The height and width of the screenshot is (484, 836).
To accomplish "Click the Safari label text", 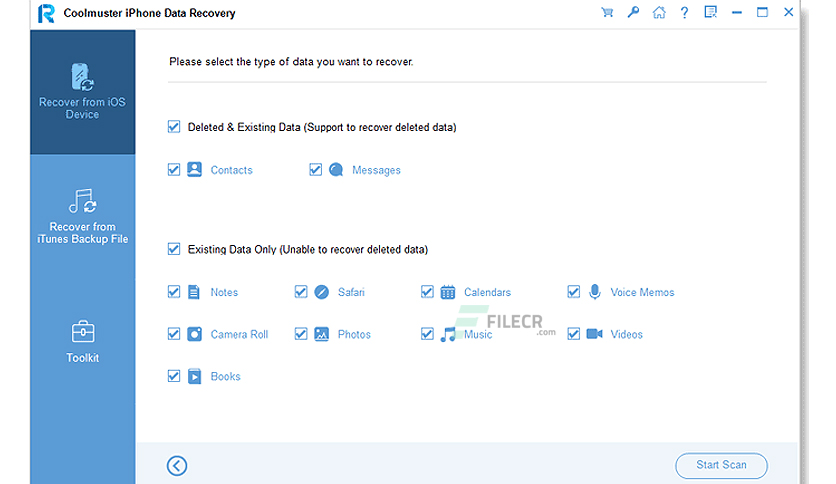I will tap(351, 292).
